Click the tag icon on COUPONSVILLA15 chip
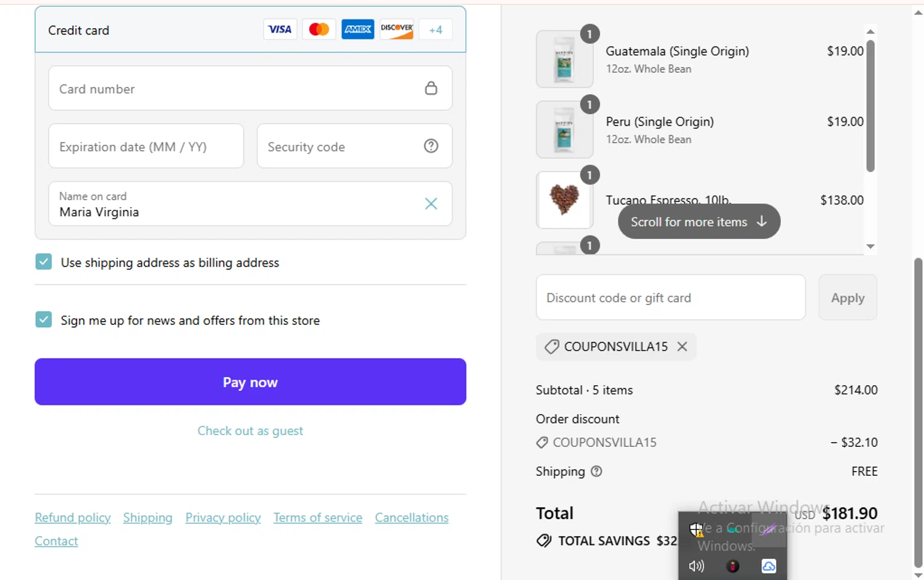This screenshot has height=580, width=924. point(551,346)
